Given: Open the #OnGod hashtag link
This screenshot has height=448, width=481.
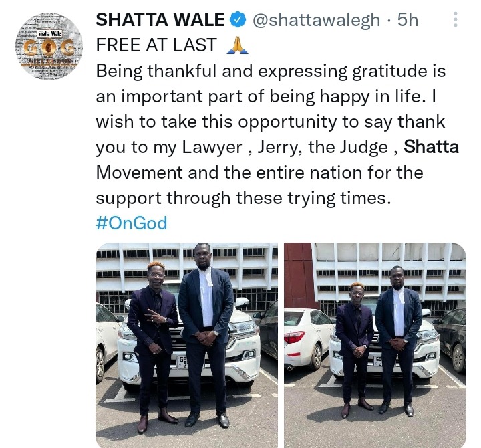Looking at the screenshot, I should [132, 223].
